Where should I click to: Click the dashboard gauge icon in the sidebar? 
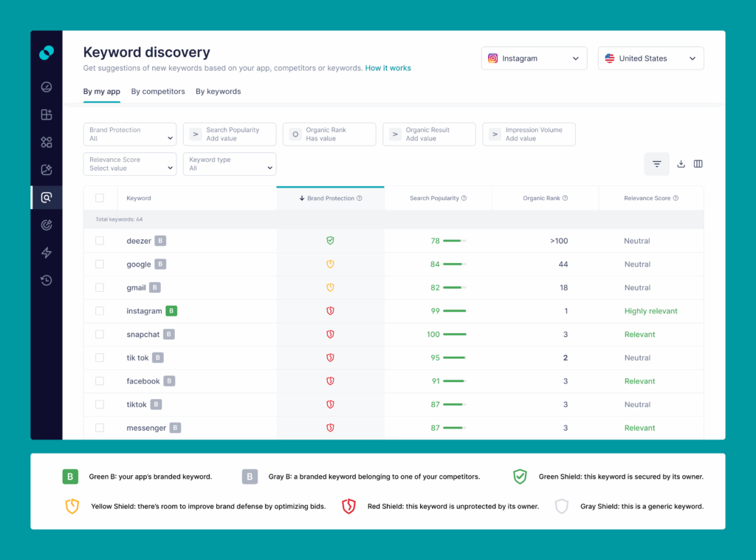coord(46,86)
